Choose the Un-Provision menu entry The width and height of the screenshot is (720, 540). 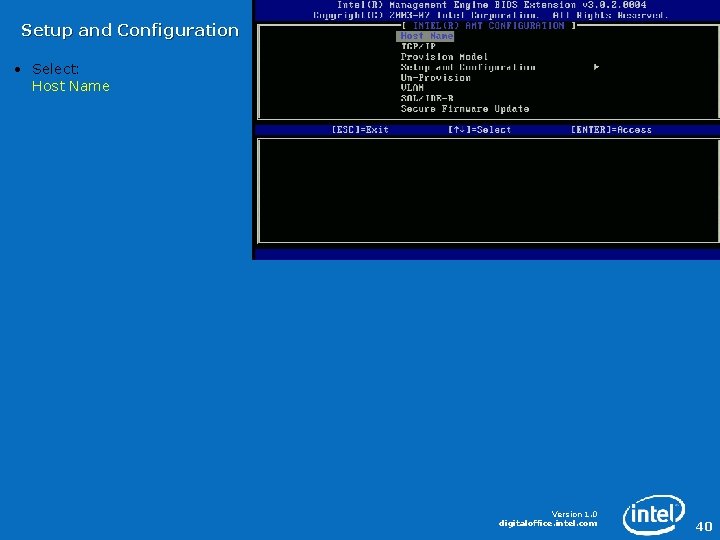coord(435,78)
